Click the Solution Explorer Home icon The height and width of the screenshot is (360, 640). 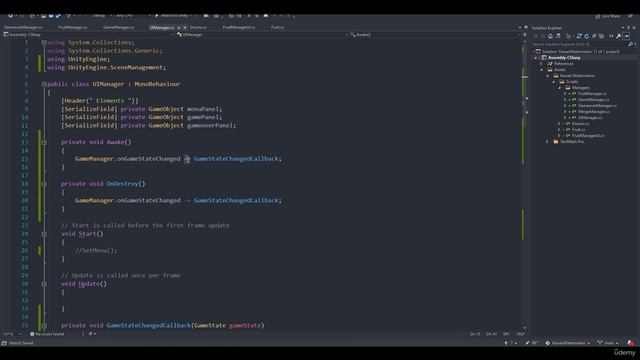(x=550, y=36)
